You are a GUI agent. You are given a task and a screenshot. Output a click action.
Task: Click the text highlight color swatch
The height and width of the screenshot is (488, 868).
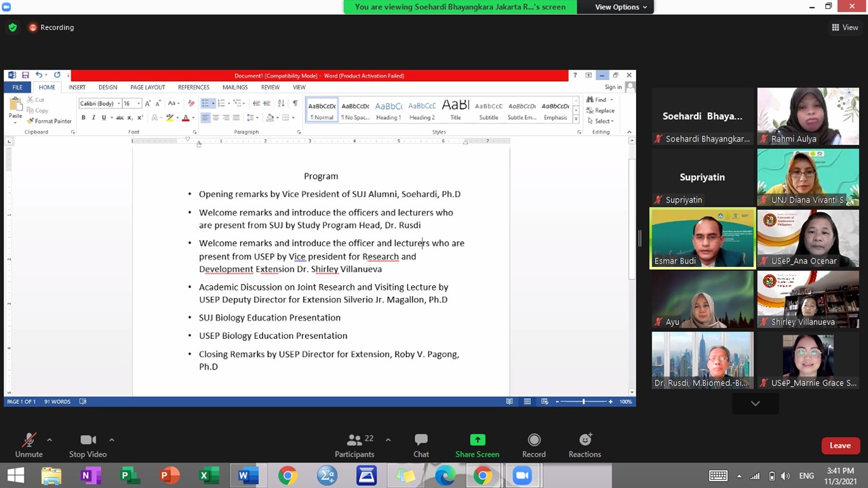pos(170,118)
